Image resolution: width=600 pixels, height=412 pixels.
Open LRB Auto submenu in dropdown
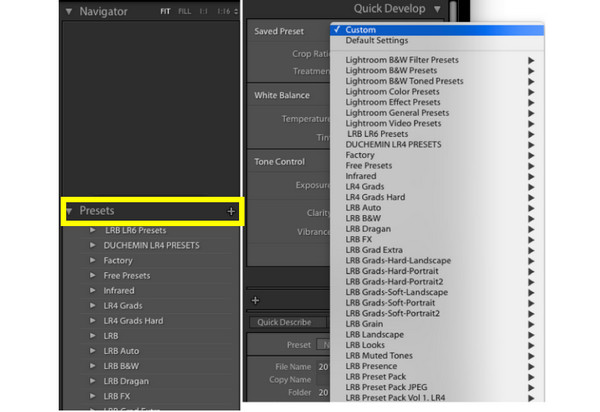point(437,208)
